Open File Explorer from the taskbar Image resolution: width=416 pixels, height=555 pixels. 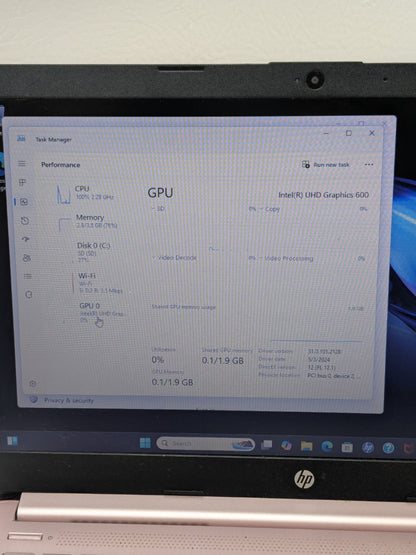point(306,446)
